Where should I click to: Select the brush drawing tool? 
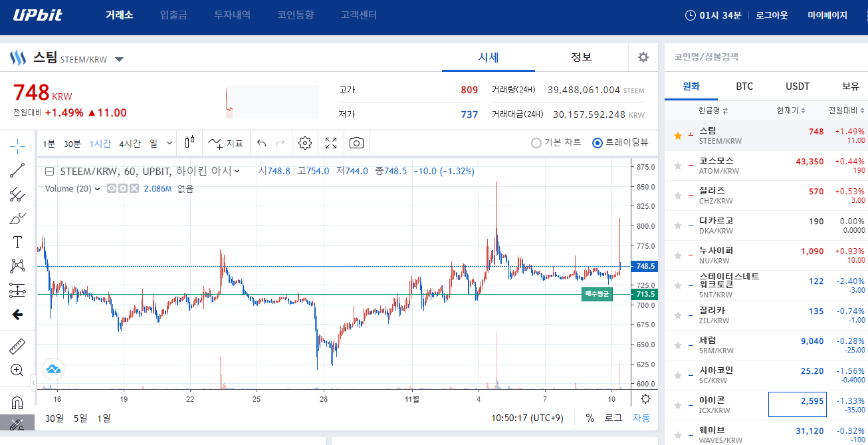tap(18, 218)
